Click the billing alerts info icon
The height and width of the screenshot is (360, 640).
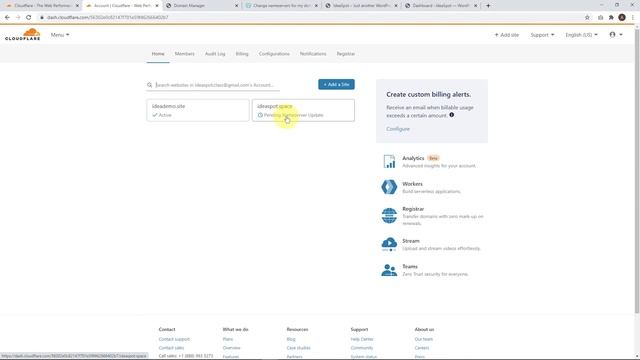(451, 115)
